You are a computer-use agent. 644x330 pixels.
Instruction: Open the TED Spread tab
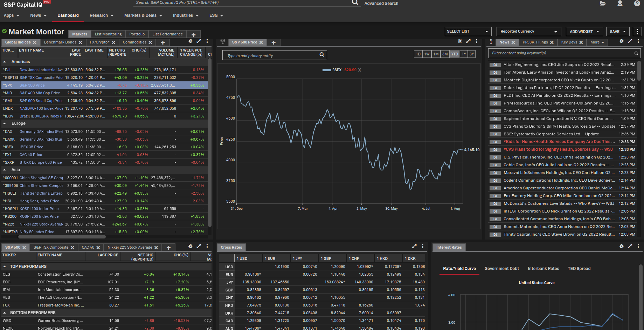[x=579, y=269]
